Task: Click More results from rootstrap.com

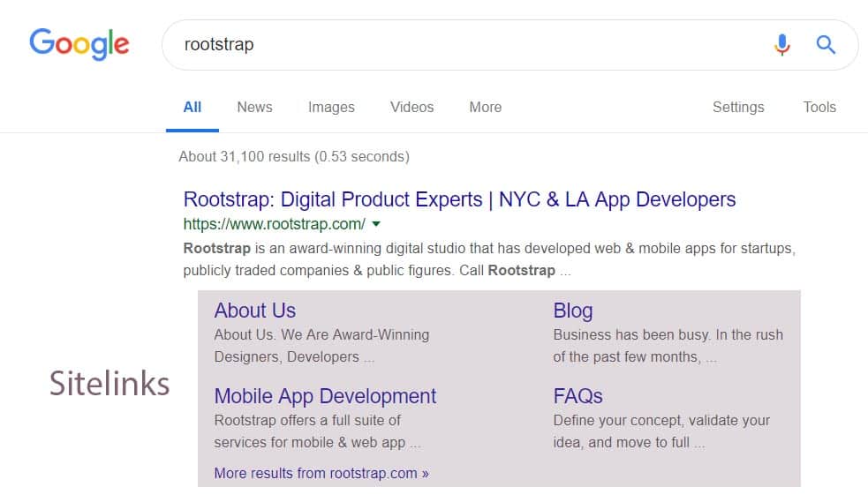Action: pos(321,473)
